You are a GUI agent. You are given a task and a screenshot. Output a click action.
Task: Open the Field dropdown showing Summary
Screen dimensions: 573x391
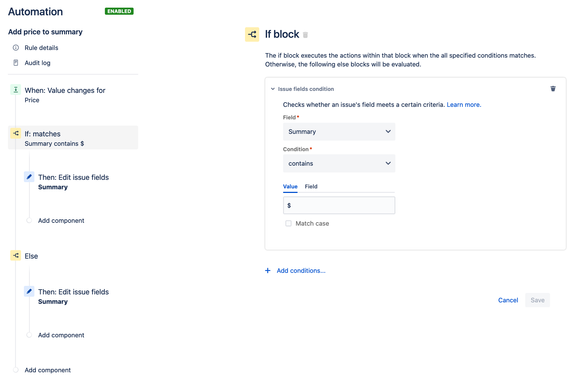pos(339,132)
